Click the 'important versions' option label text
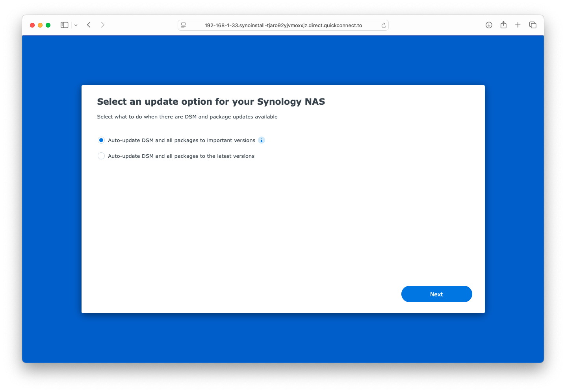 pos(182,141)
